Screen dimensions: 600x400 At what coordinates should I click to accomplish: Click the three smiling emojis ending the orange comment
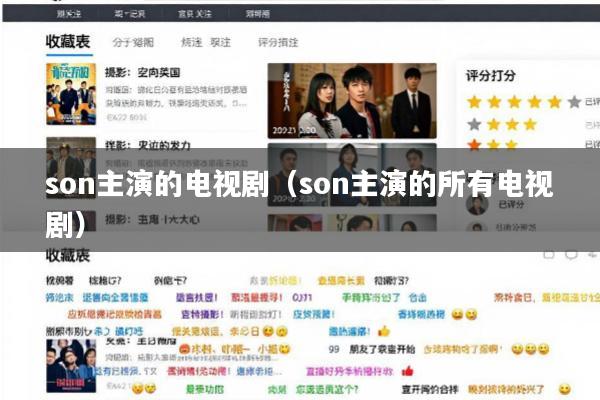[x=530, y=349]
